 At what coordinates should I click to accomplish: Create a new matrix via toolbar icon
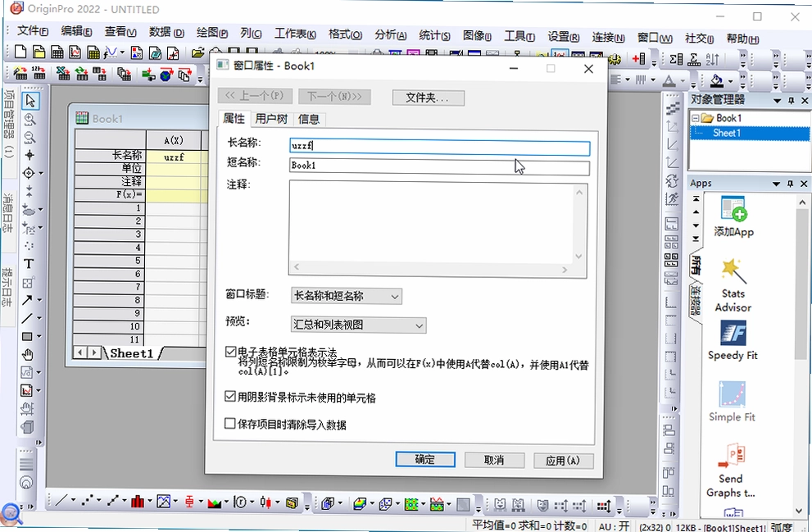pyautogui.click(x=93, y=52)
